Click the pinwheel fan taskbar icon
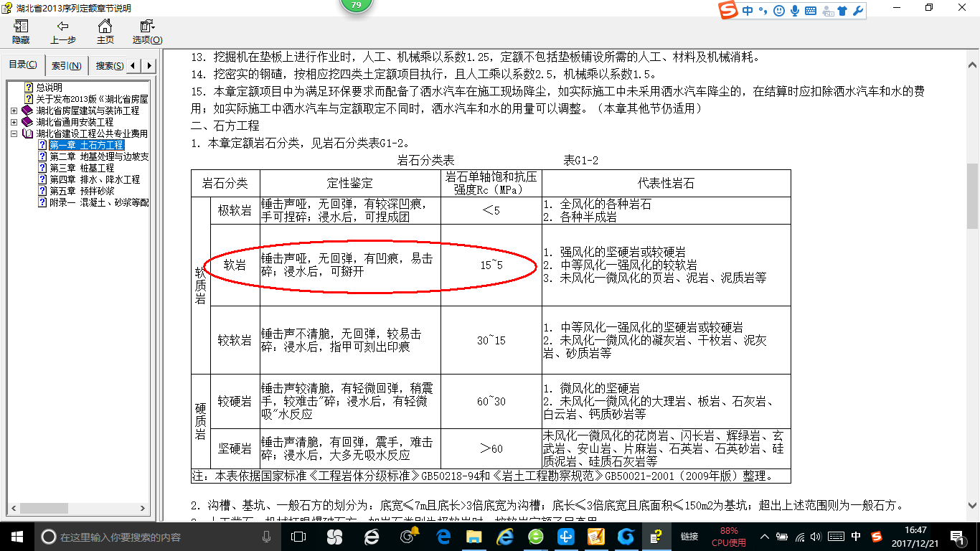The height and width of the screenshot is (551, 980). [x=334, y=537]
